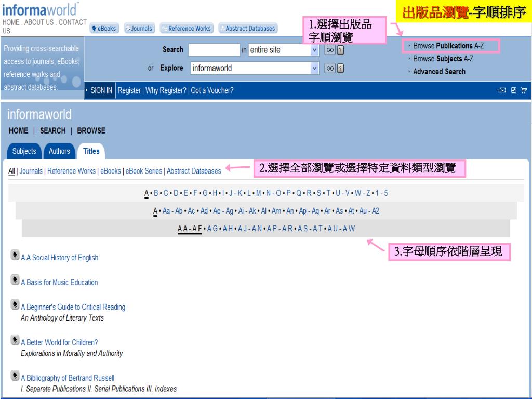Click icon beside 'A A Social History of English'
This screenshot has width=532, height=399.
pos(15,255)
